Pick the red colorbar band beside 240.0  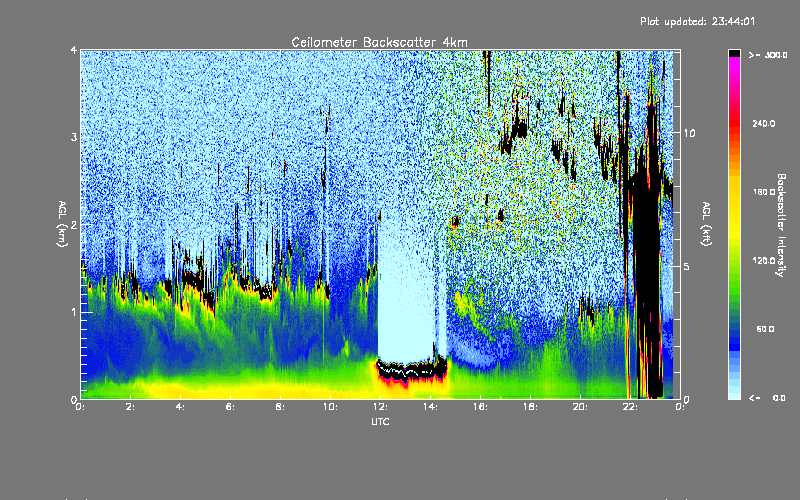734,124
